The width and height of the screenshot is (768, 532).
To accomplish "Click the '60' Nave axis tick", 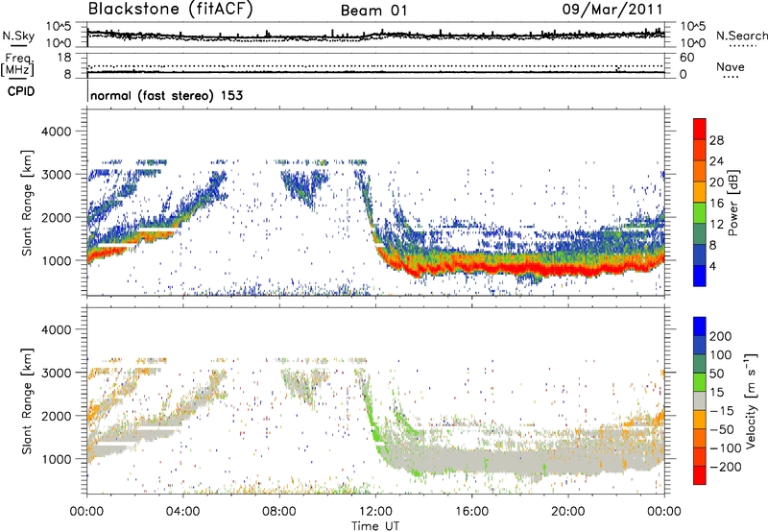I will 686,58.
